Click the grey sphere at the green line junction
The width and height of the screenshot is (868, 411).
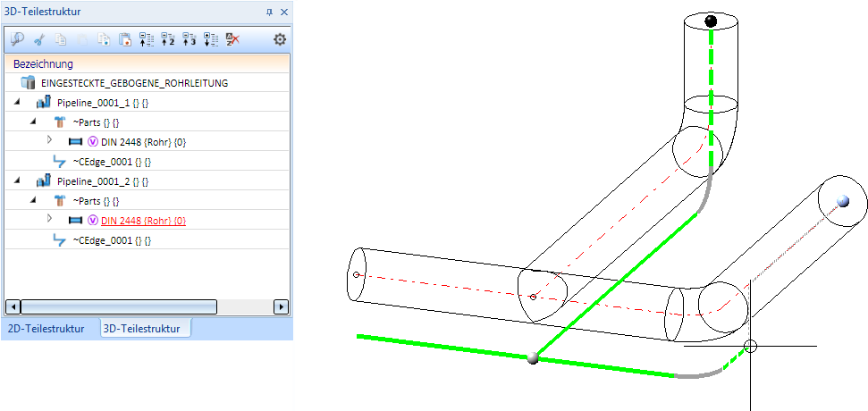[533, 358]
